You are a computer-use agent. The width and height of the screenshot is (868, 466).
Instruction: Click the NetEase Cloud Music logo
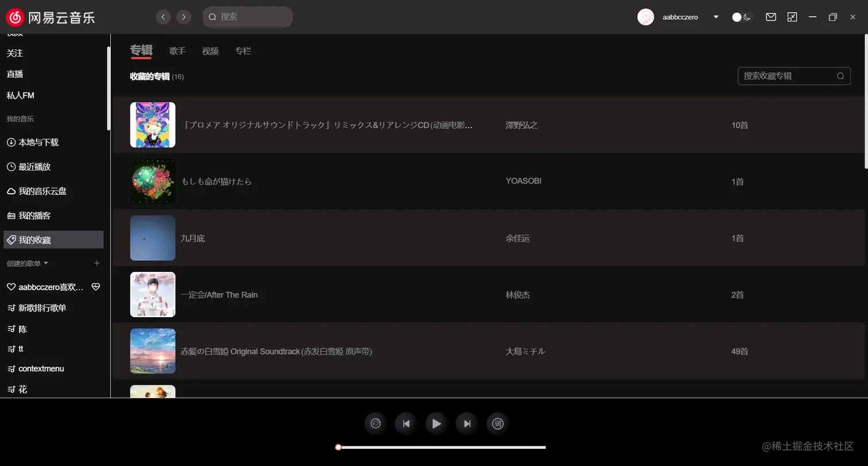click(51, 17)
